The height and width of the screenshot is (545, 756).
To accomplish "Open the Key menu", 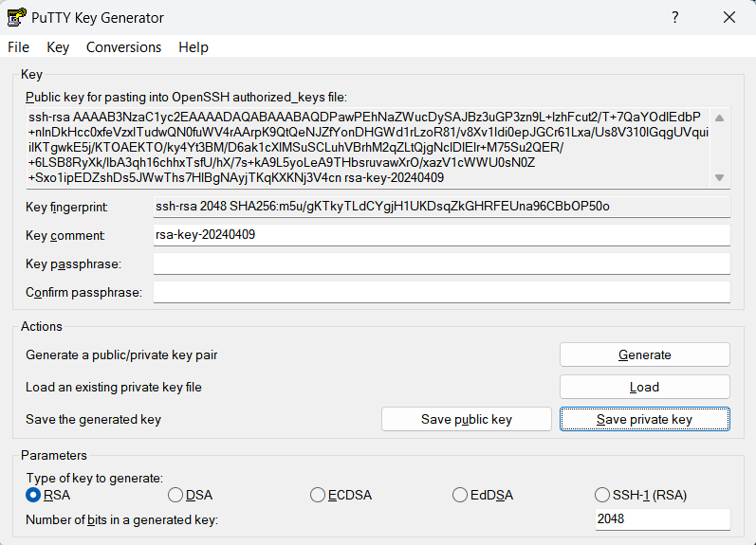I will [x=58, y=47].
